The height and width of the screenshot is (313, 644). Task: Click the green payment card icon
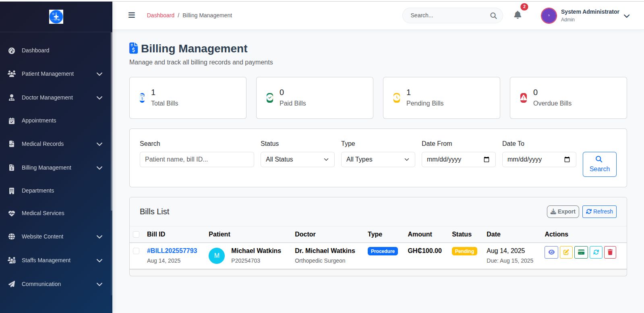pyautogui.click(x=581, y=252)
